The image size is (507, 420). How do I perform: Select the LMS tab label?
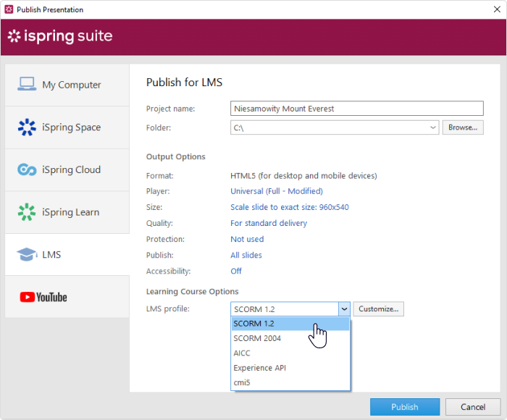pos(51,254)
